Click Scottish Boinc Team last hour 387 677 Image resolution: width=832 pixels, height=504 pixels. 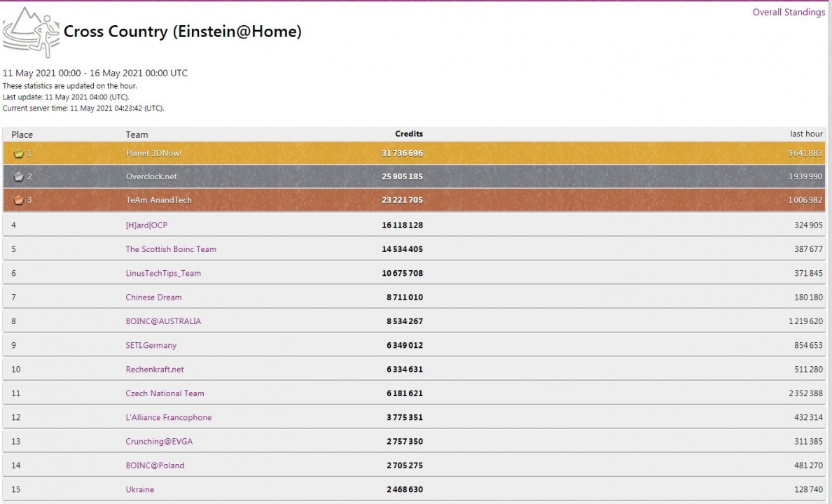(x=809, y=249)
